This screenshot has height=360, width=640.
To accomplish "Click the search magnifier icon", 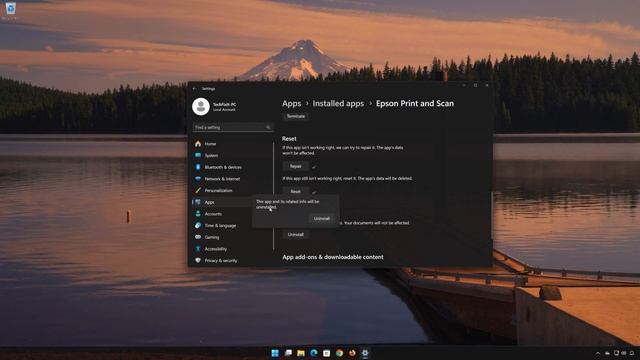I will point(268,127).
